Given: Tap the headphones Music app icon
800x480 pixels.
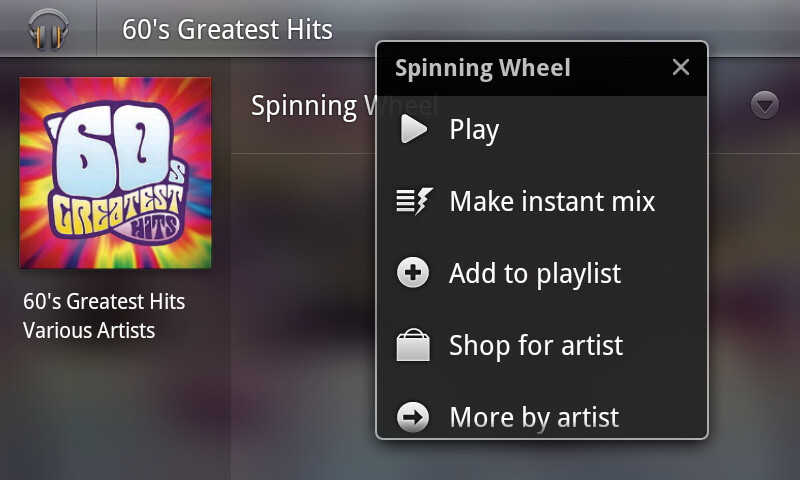Looking at the screenshot, I should point(48,28).
